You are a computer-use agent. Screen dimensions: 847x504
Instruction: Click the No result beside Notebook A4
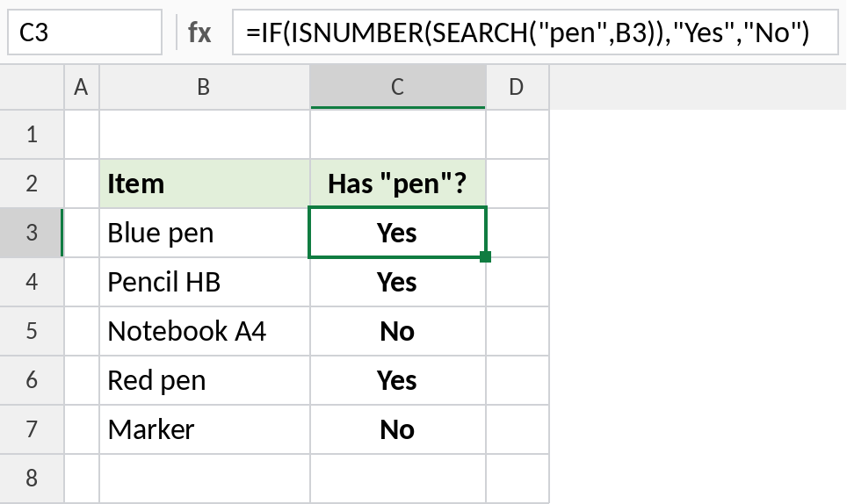click(x=397, y=331)
